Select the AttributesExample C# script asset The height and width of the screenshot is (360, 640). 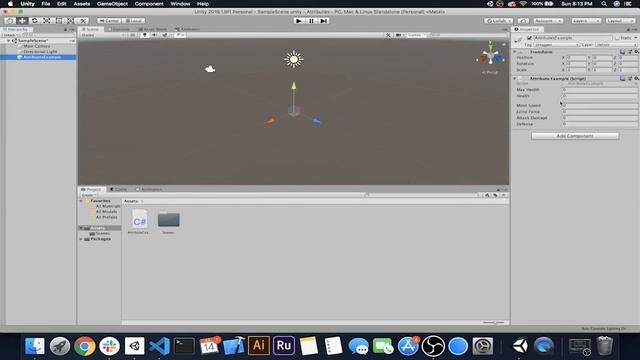[139, 222]
